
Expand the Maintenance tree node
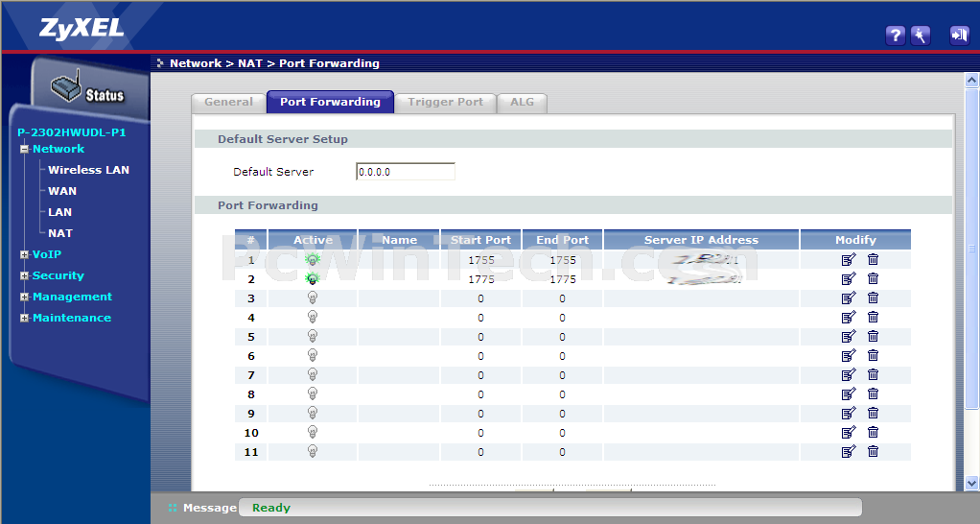(24, 318)
